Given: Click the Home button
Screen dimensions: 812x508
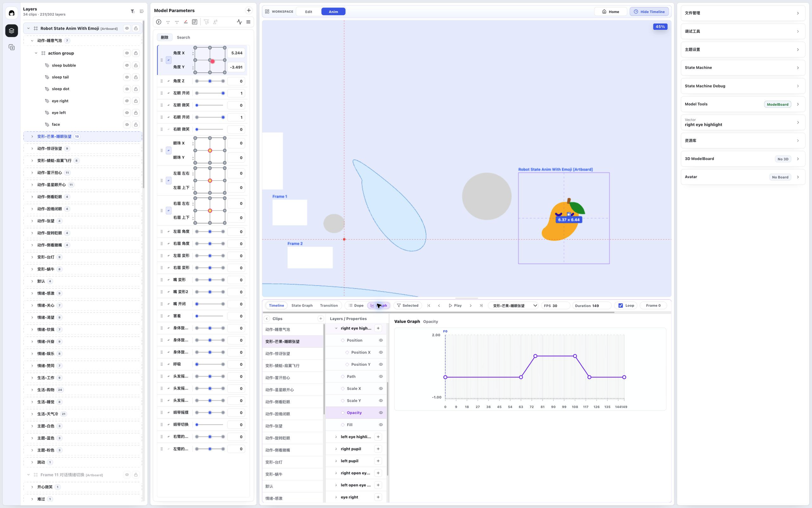Looking at the screenshot, I should 611,12.
